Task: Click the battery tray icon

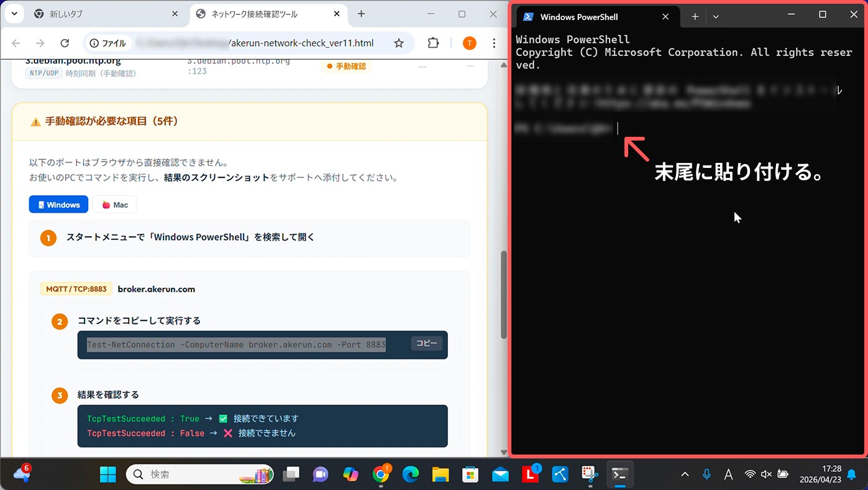Action: [783, 474]
